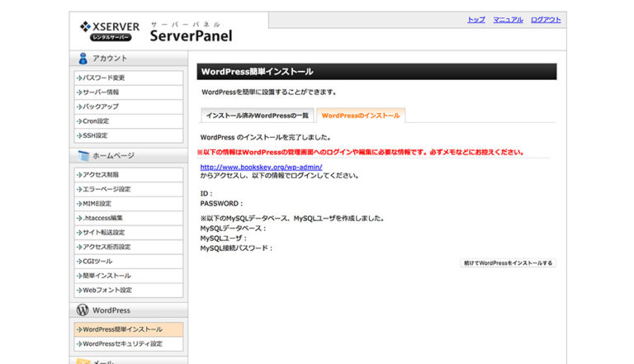This screenshot has width=634, height=364.
Task: Click the WordPress section logo icon
Action: (83, 310)
